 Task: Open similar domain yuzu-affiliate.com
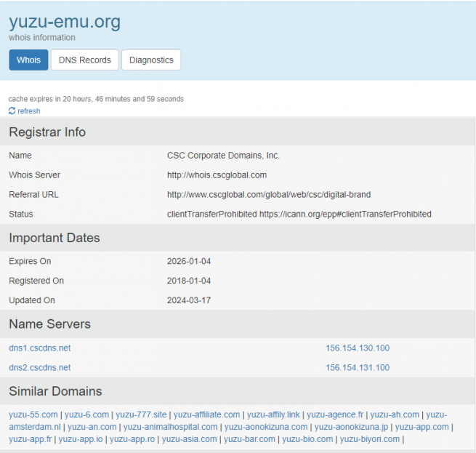(x=206, y=414)
